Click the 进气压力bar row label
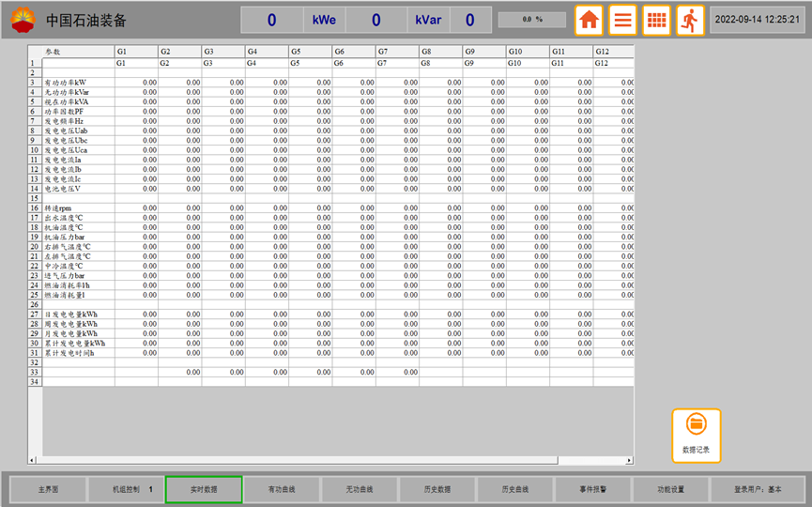Image resolution: width=812 pixels, height=507 pixels. pos(65,275)
